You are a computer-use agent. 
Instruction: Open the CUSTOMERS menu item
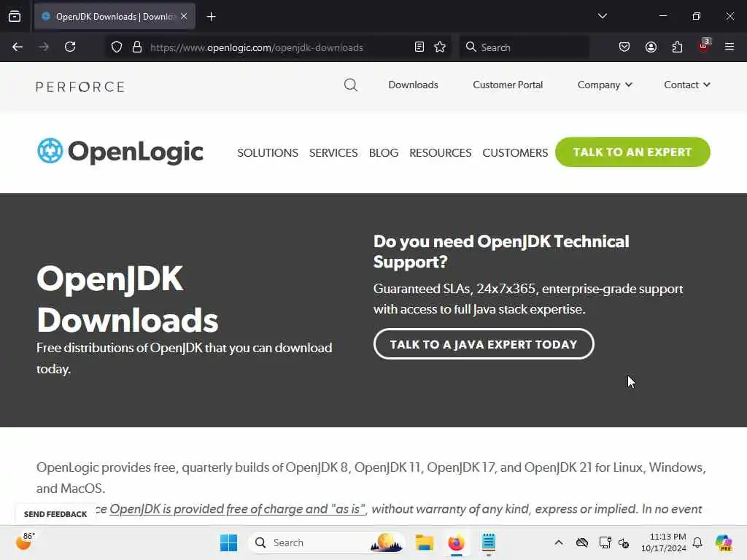[515, 153]
